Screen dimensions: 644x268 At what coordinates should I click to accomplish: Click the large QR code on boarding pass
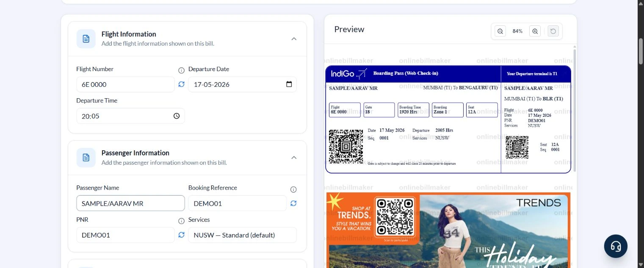click(346, 146)
